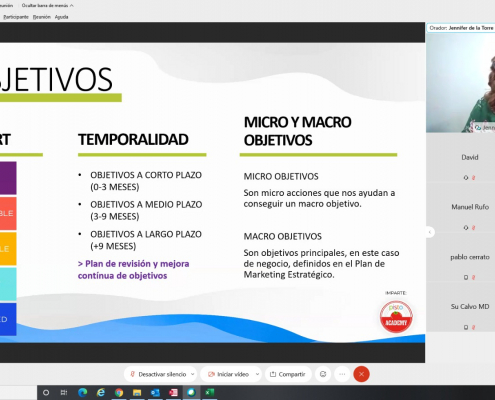
Task: Open the Participante menu
Action: click(x=16, y=17)
